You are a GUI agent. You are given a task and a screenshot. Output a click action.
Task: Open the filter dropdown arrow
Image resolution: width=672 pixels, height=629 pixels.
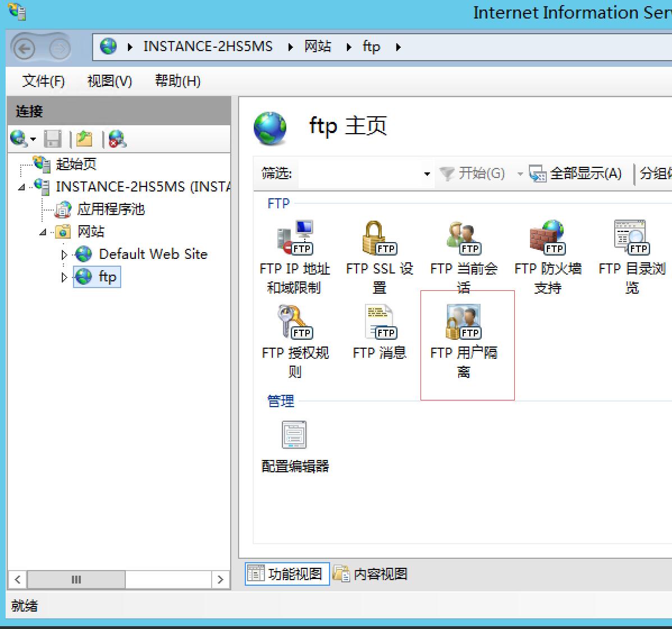point(427,174)
